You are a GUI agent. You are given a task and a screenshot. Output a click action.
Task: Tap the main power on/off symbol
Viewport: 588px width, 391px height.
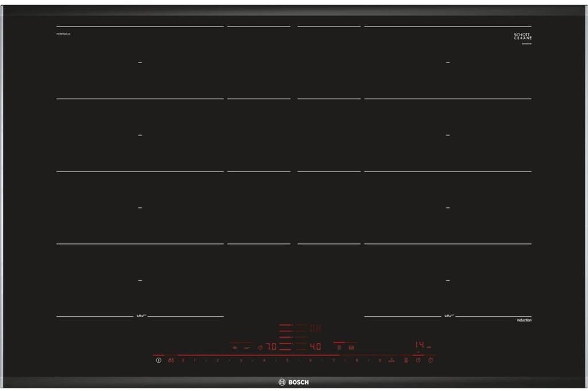coord(158,360)
